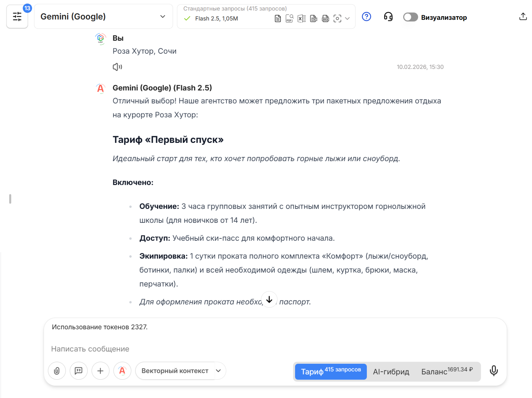Open the Векторный контекст dropdown arrow
Viewport: 532px width, 398px height.
(x=218, y=371)
